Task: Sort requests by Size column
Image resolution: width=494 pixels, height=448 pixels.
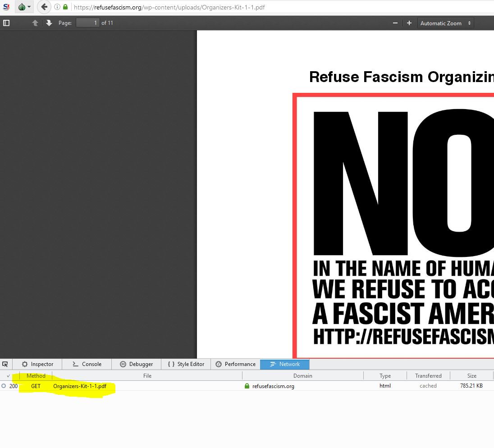Action: click(x=471, y=376)
